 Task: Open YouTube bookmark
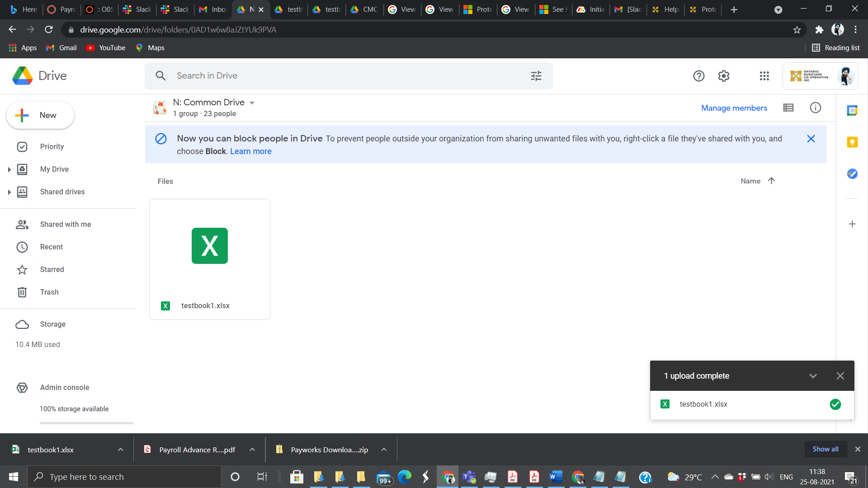[106, 48]
